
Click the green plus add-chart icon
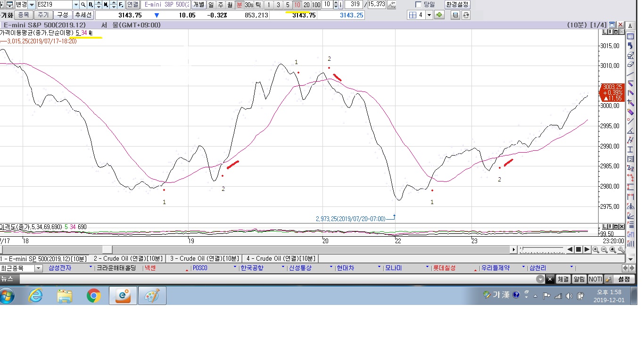coord(439,15)
